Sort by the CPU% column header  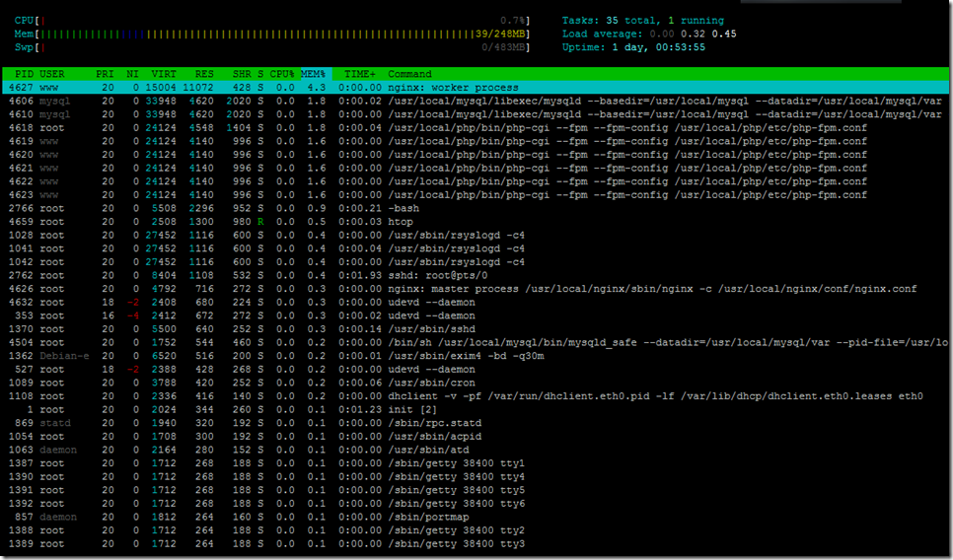pos(282,74)
